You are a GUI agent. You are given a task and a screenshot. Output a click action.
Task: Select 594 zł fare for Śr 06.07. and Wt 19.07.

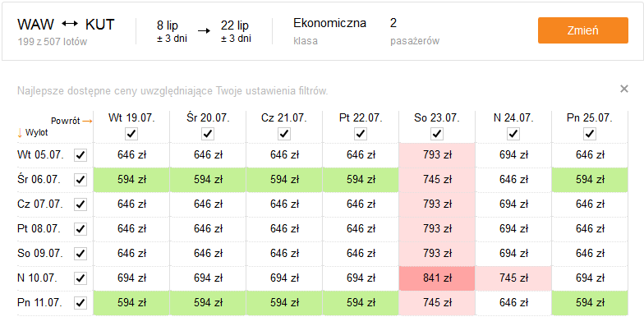(x=131, y=180)
